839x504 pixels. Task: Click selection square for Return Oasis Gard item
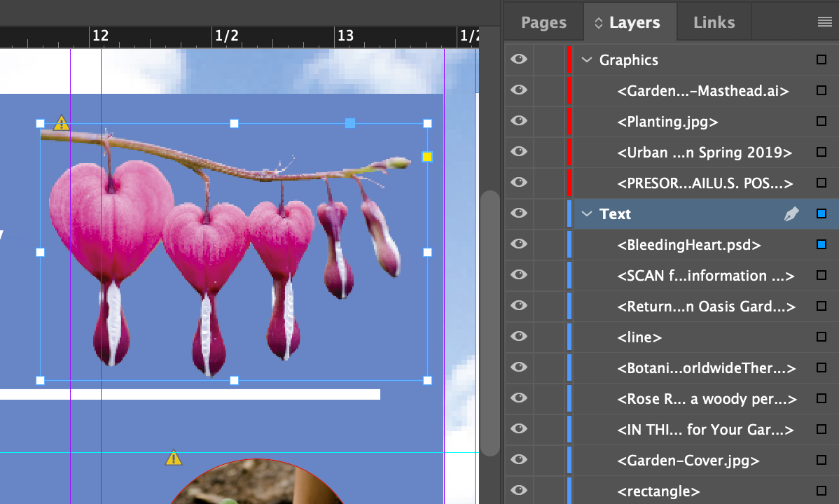[x=821, y=306]
